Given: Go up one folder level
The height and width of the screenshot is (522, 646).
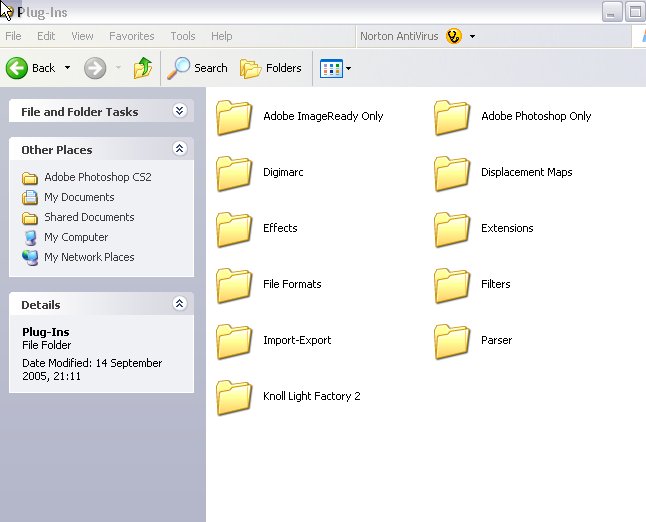Looking at the screenshot, I should click(x=143, y=68).
